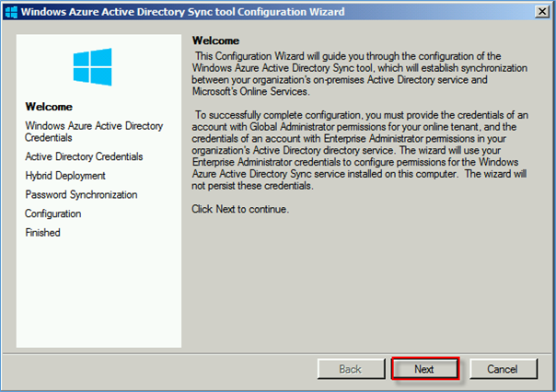Select the Password Synchronization step
Screen dimensions: 556x392
pyautogui.click(x=81, y=194)
